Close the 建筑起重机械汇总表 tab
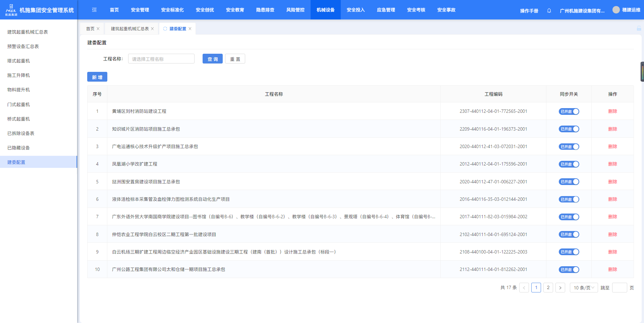644x323 pixels. [152, 29]
